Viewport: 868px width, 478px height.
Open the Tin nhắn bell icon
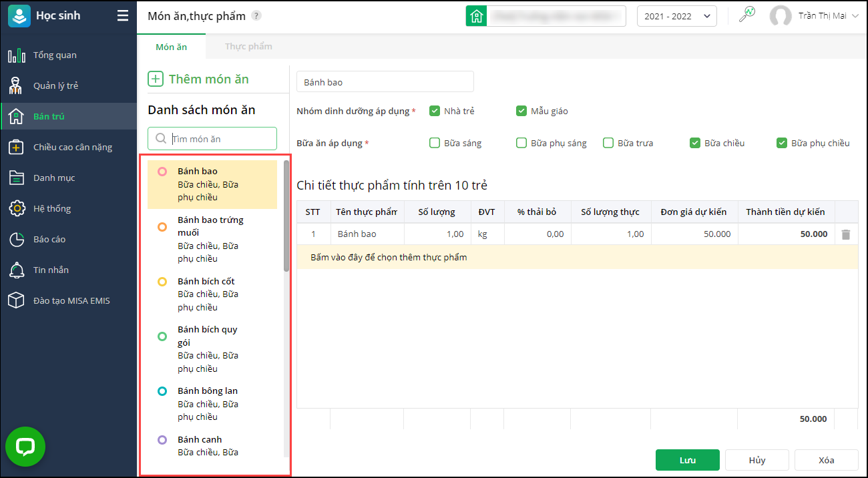[16, 270]
